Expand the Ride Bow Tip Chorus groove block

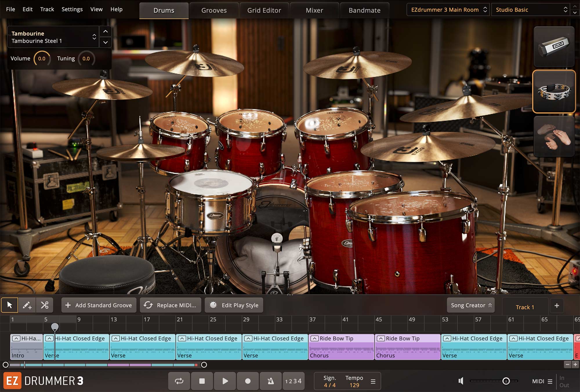(x=314, y=338)
